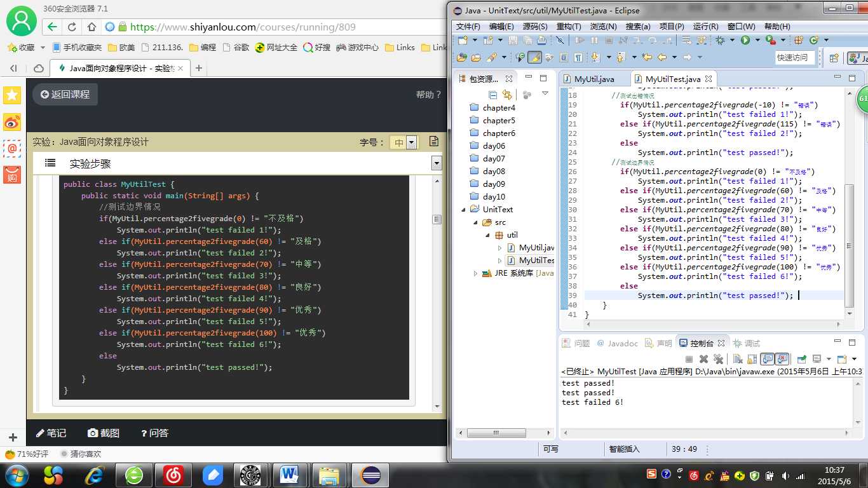Click 帮助？ link on course page
The image size is (868, 488).
428,94
